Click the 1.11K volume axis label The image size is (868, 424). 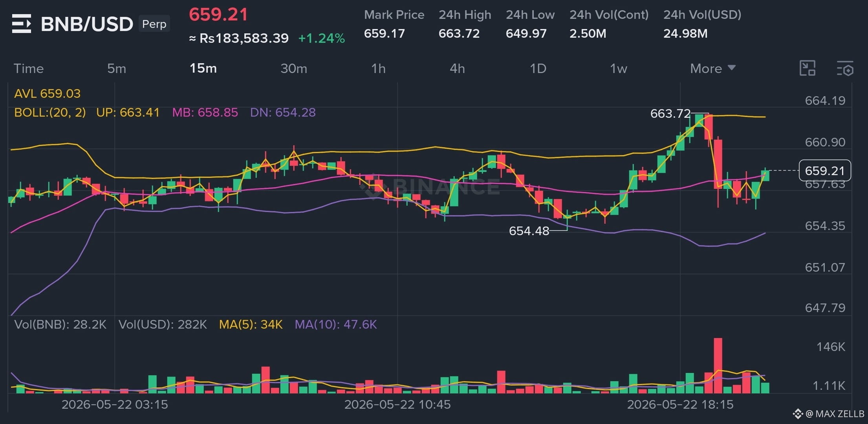coord(829,386)
